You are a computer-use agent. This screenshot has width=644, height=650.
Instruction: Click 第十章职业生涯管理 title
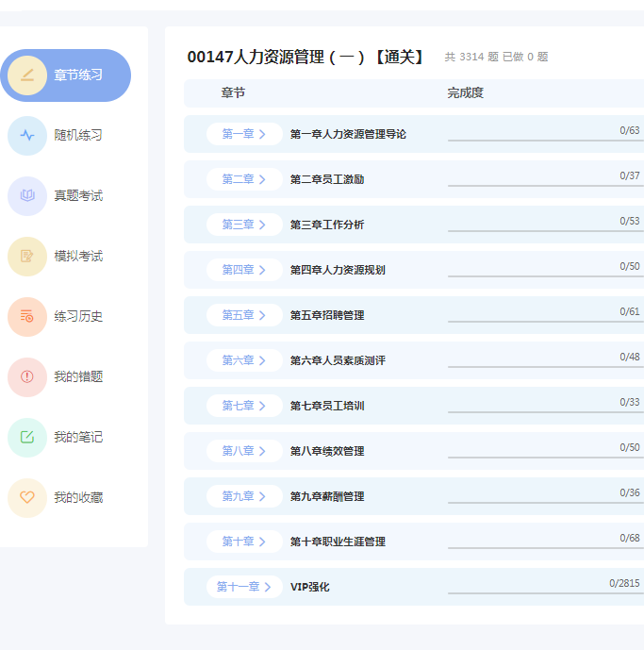(338, 542)
